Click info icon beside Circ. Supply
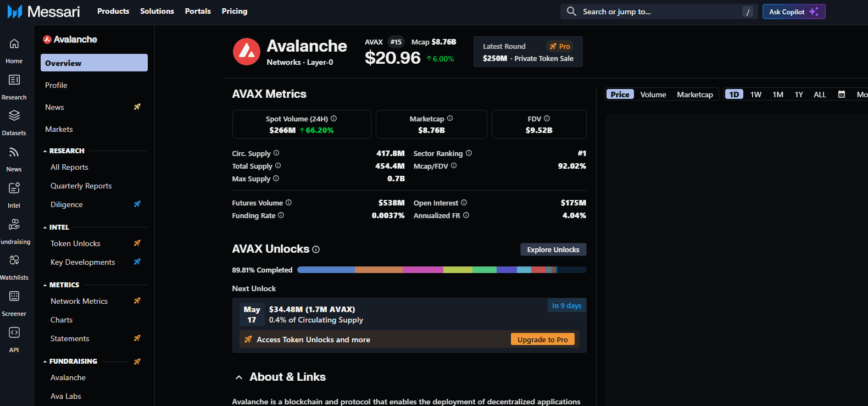 pyautogui.click(x=276, y=153)
